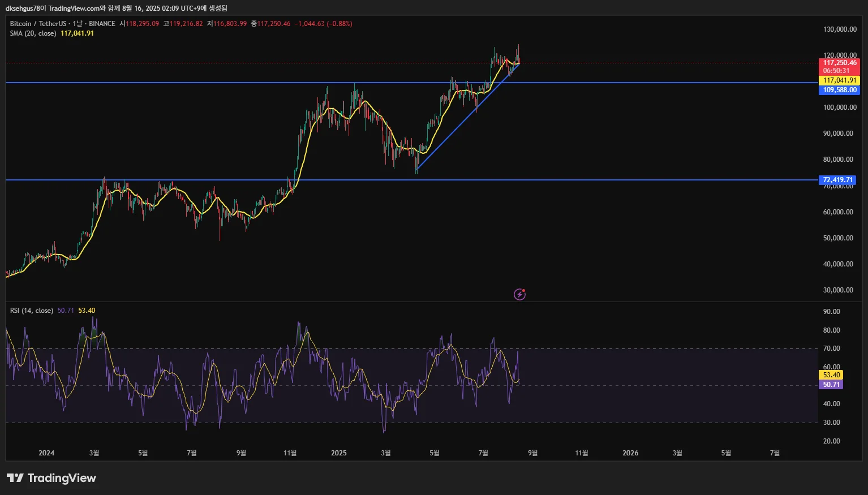
Task: Select the yellow 53.40 RSI value tag
Action: click(x=831, y=375)
